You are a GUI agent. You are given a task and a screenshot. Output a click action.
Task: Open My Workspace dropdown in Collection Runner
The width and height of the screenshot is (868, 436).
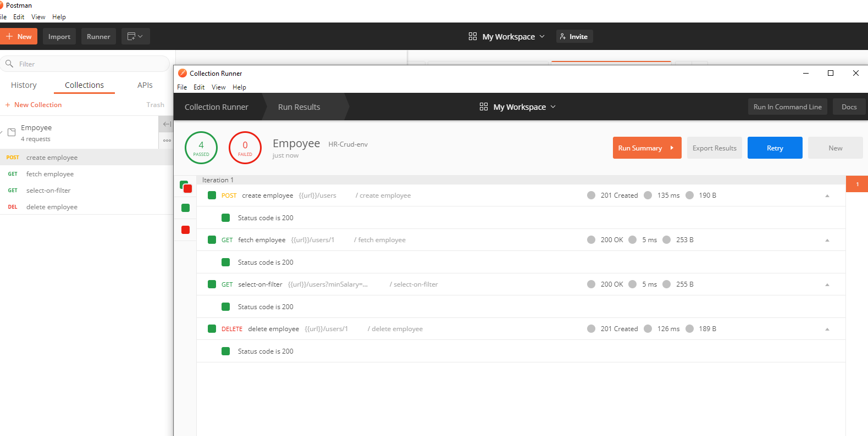point(518,107)
